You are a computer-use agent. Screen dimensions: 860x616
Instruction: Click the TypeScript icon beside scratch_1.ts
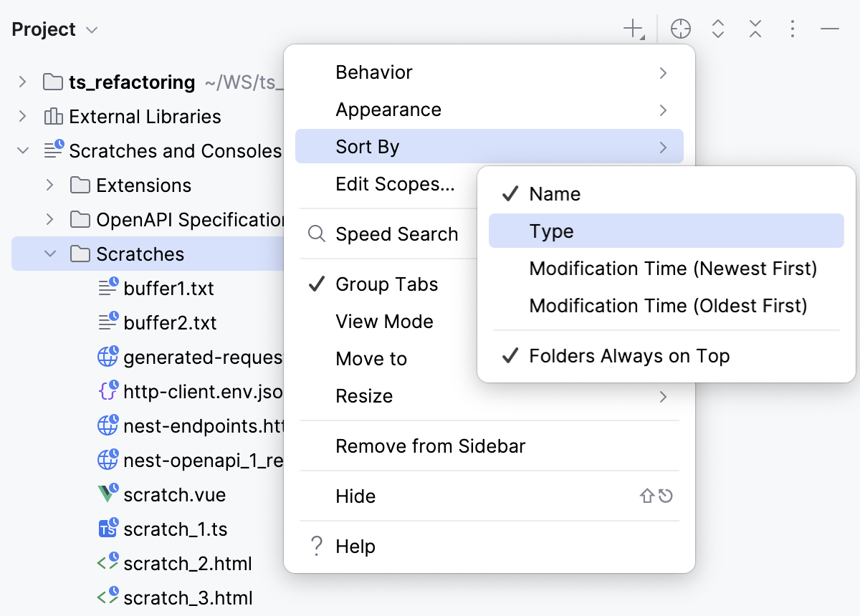point(107,529)
